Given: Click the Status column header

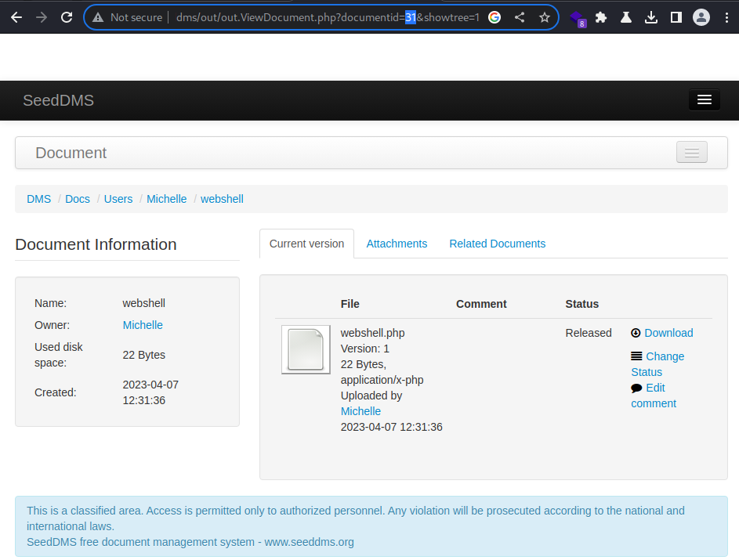Looking at the screenshot, I should (582, 304).
